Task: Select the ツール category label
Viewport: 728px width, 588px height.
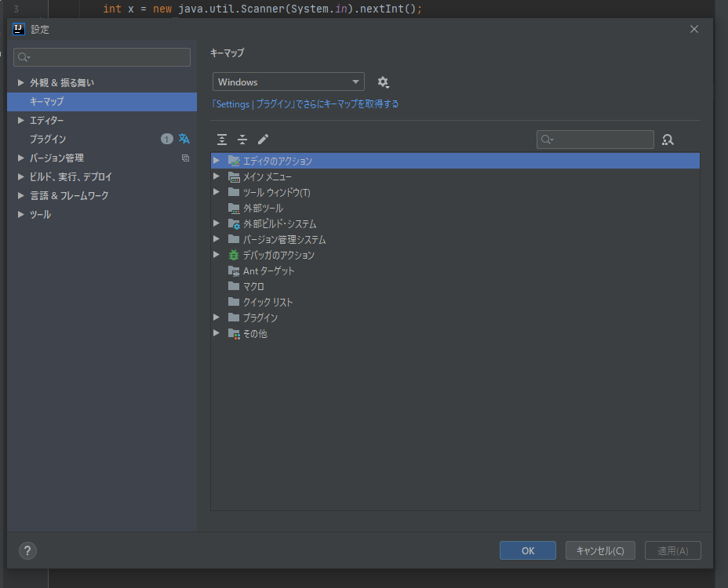Action: (x=40, y=214)
